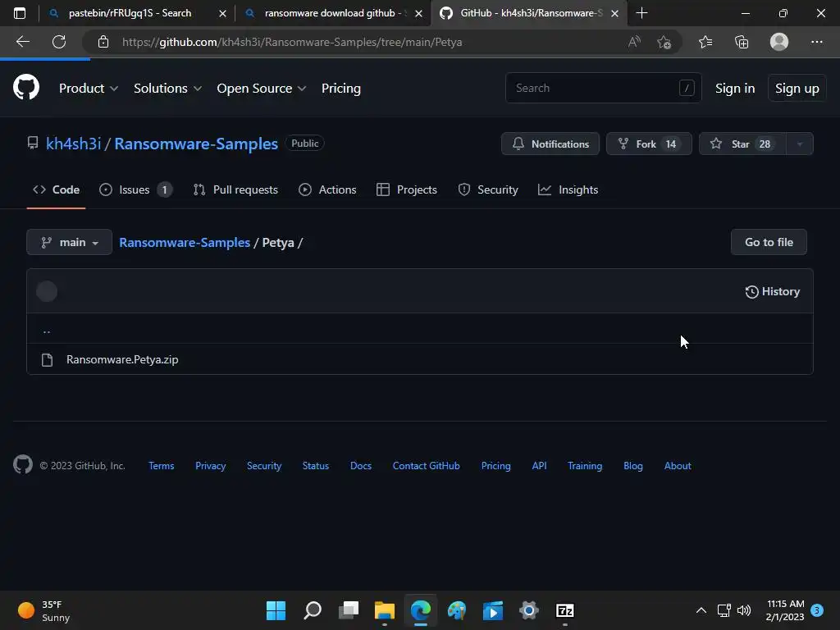Click the site lock icon in address bar
Screen dimensions: 840x630
coord(103,42)
